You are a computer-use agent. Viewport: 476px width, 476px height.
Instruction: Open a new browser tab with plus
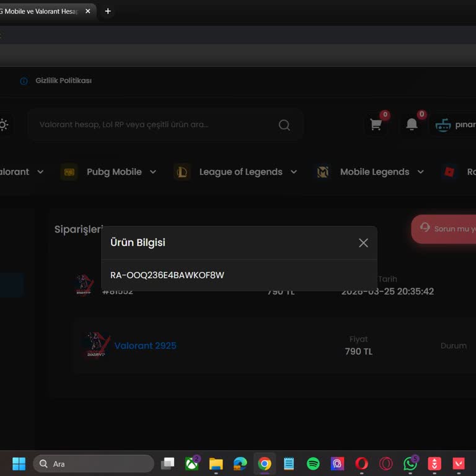click(x=108, y=11)
